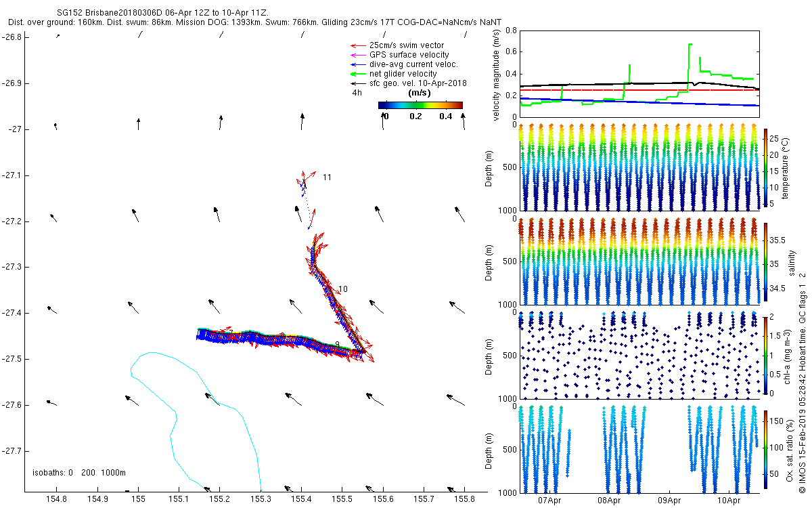Click the highest green peak in velocity plot
This screenshot has width=812, height=508.
coord(690,45)
